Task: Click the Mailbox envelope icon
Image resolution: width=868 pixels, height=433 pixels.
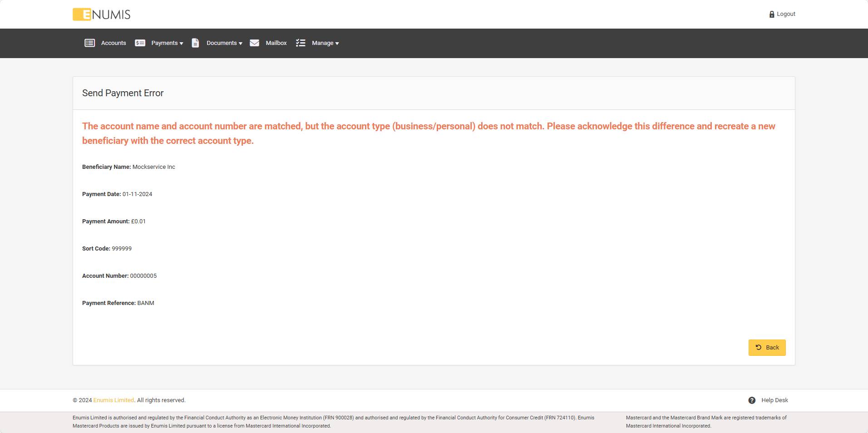Action: 254,43
